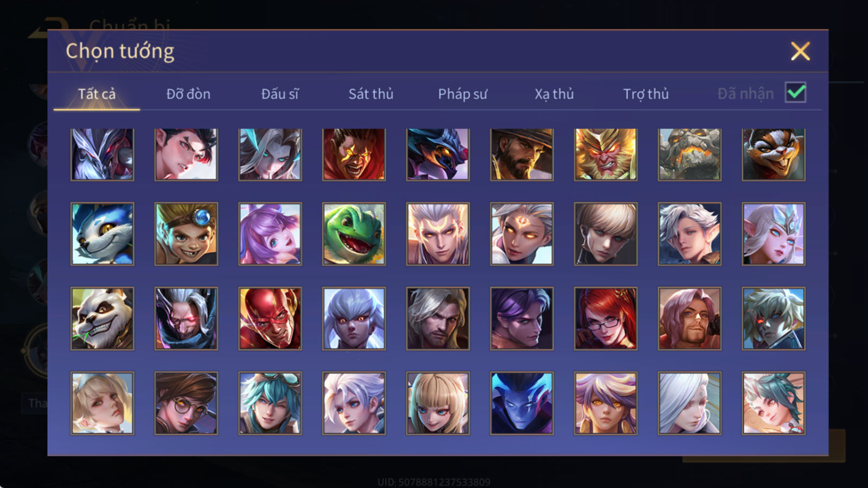Choose the dark blue demon hero portrait
The width and height of the screenshot is (868, 488).
522,403
